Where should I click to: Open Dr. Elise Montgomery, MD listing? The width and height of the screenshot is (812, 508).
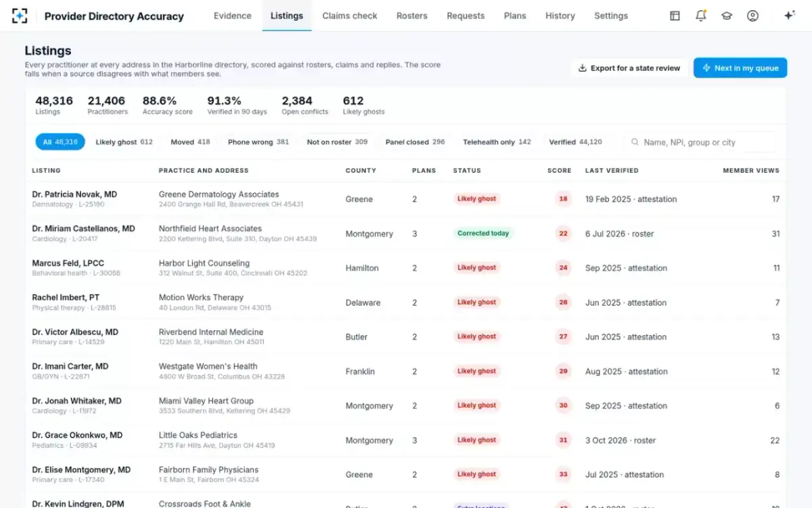click(81, 470)
